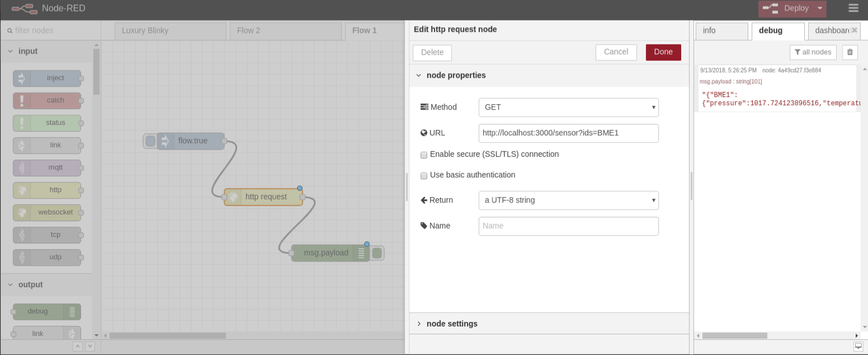Select the link node under the input category
This screenshot has width=868, height=355.
click(47, 145)
